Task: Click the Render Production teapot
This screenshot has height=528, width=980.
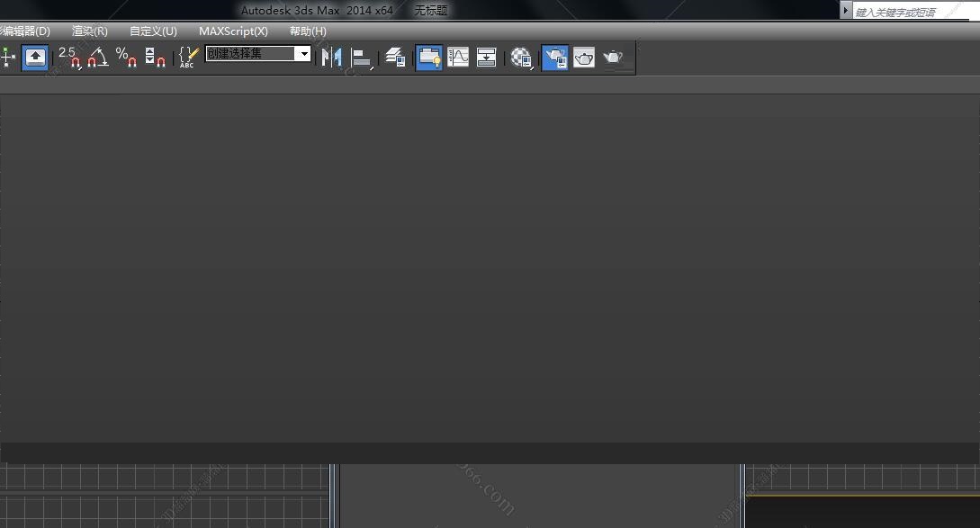Action: 613,58
